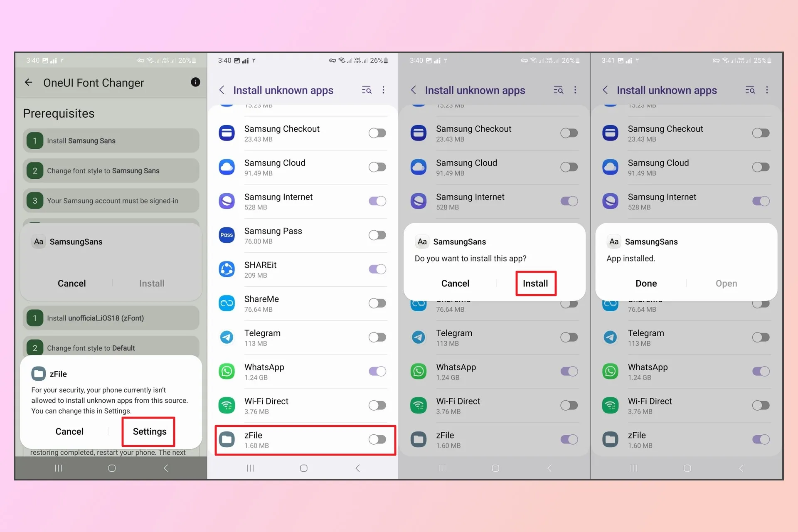Open search-list icon on the undimmed Install unknown apps screen
The width and height of the screenshot is (798, 532).
[367, 90]
